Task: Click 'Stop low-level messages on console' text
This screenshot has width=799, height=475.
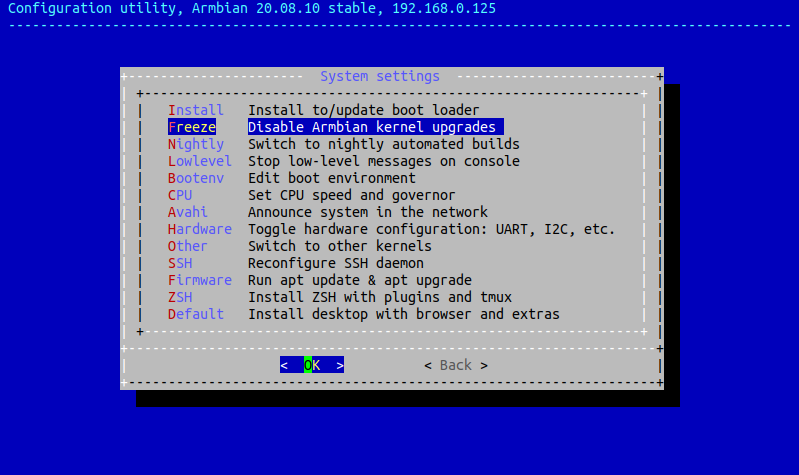Action: point(384,161)
